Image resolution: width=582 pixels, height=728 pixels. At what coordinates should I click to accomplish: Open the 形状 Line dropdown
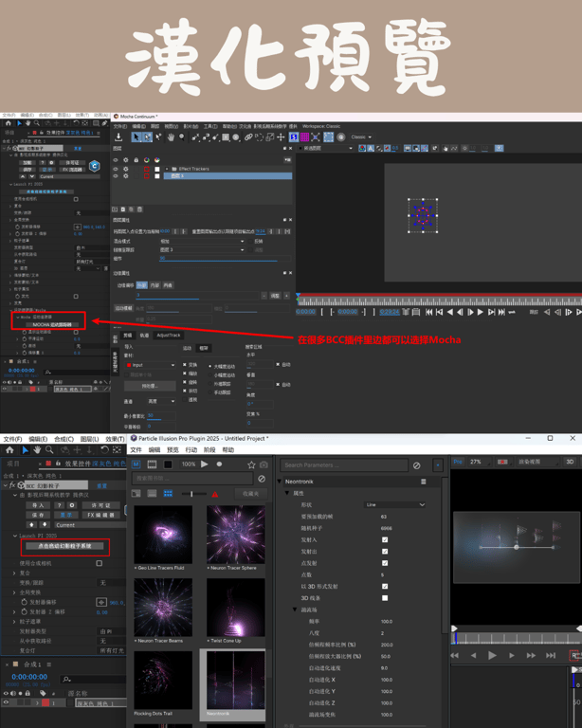click(395, 504)
